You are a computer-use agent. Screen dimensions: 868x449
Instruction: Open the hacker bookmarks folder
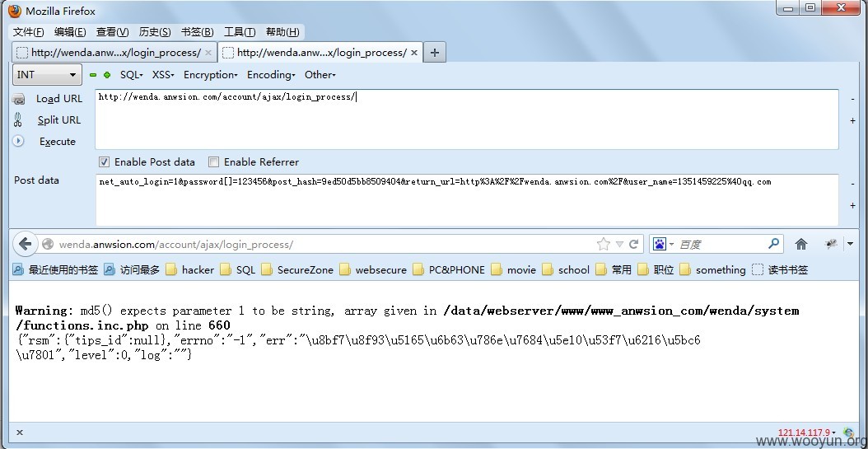[190, 269]
